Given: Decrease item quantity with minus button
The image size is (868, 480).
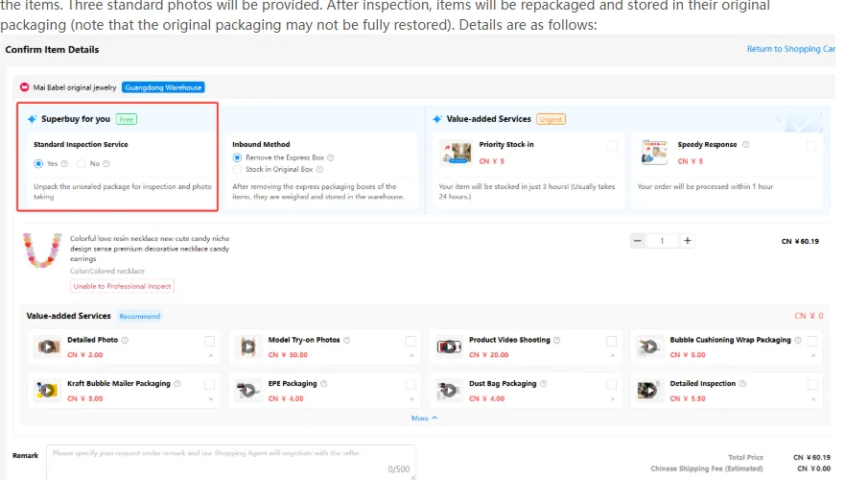Looking at the screenshot, I should click(637, 241).
